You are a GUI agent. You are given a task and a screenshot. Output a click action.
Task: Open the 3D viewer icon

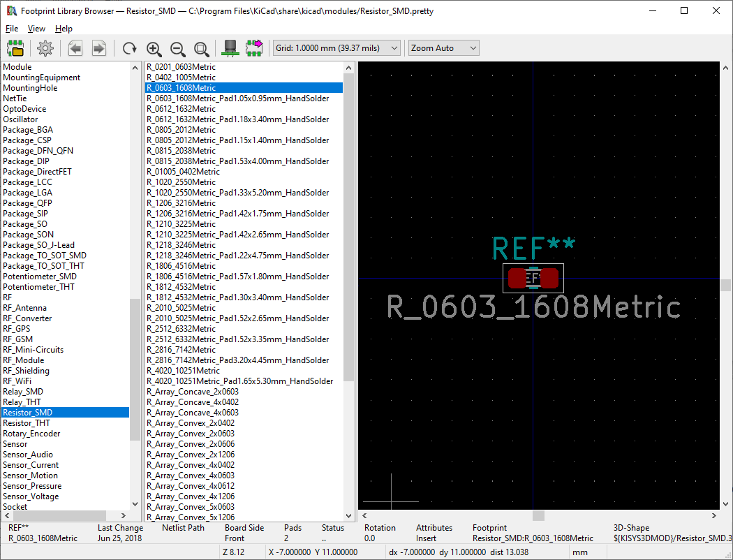pyautogui.click(x=230, y=48)
